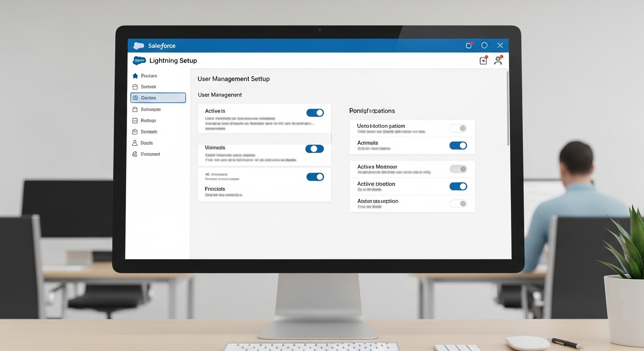Select the Sotrsispte icon in sidebar
This screenshot has height=351, width=644.
coord(136,109)
